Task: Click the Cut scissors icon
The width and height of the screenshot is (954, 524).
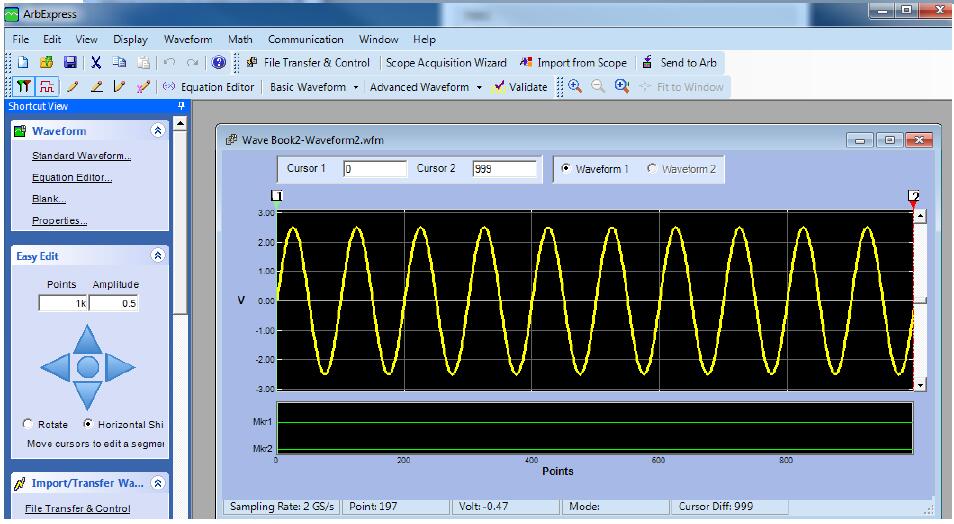Action: click(96, 63)
